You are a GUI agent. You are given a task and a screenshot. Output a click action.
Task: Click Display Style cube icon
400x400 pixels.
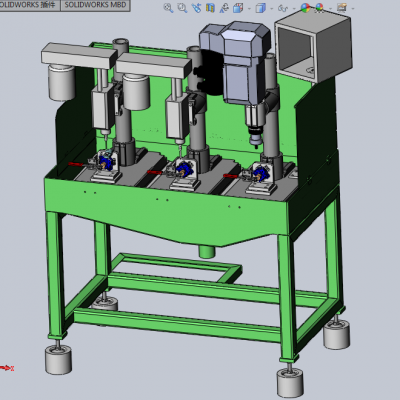click(261, 8)
